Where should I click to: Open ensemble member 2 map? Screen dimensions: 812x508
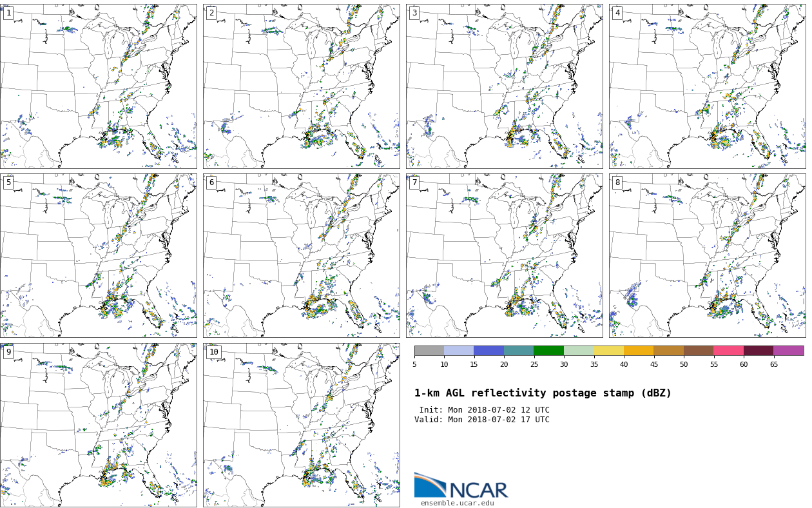pyautogui.click(x=301, y=86)
